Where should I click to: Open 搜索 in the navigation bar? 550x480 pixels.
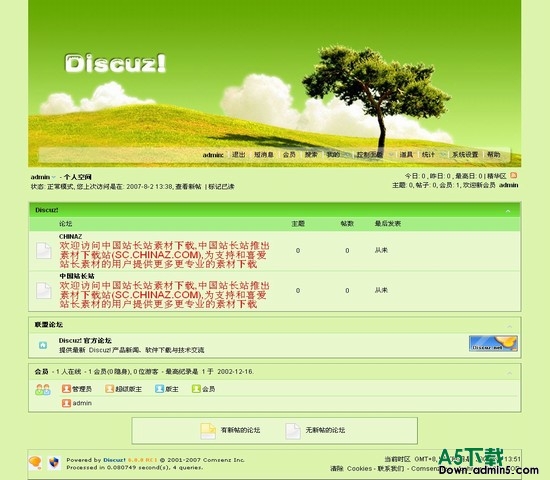[311, 154]
